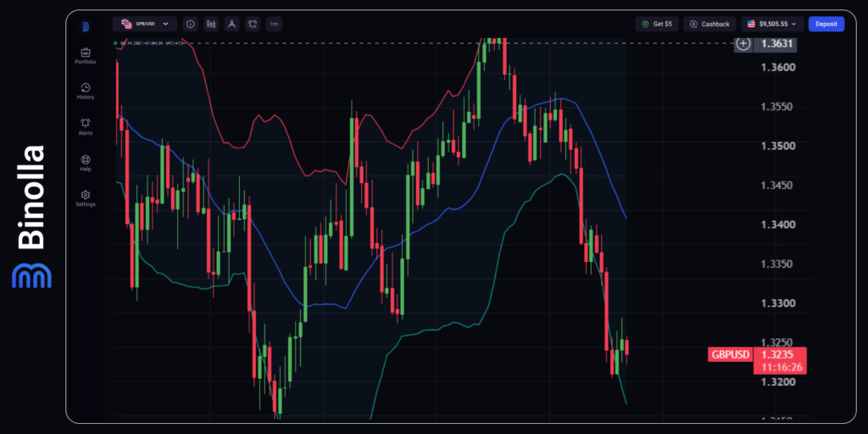Click the 1.3400 price axis label

click(x=779, y=224)
